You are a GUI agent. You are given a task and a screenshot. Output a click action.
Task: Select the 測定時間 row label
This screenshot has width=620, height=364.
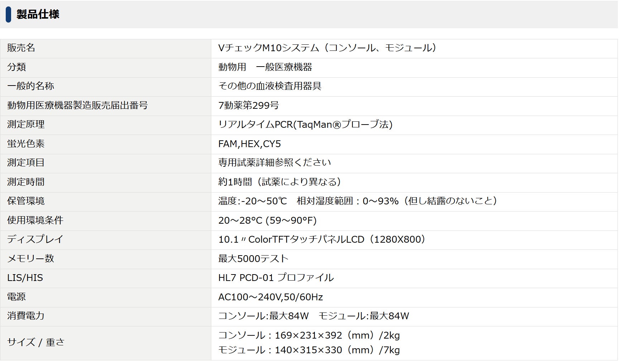click(x=26, y=182)
